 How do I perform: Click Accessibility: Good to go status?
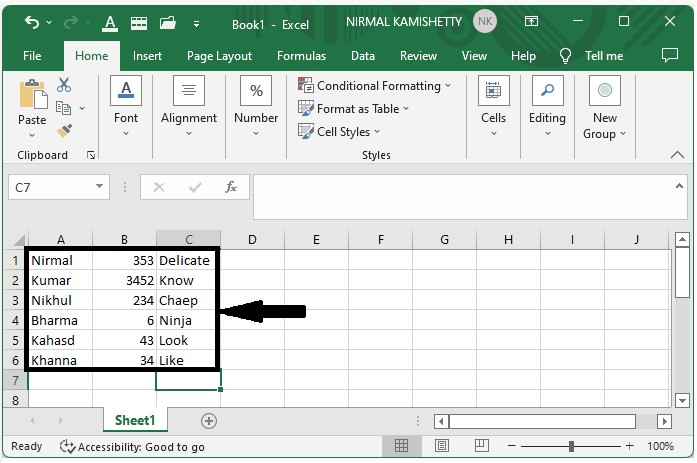(132, 447)
